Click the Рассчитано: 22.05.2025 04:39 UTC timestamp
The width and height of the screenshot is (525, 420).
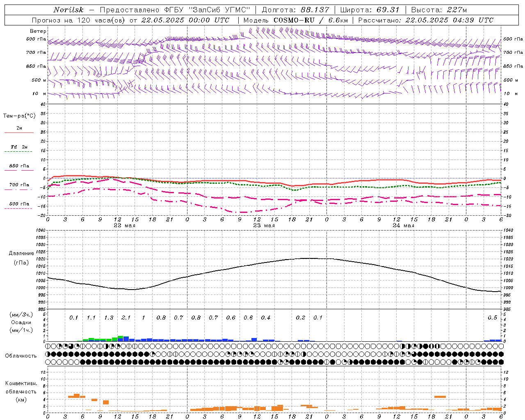pos(426,20)
